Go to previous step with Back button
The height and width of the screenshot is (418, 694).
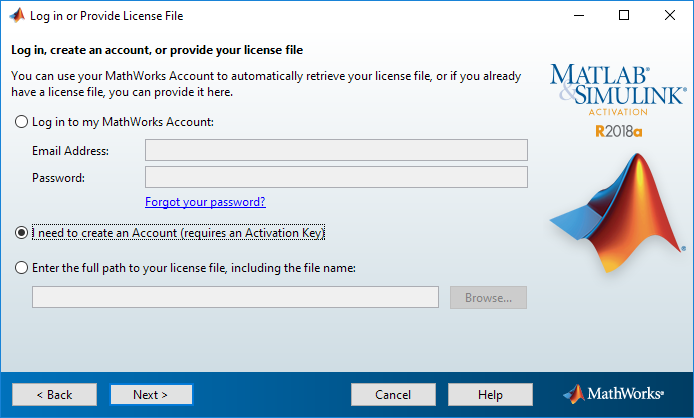(x=54, y=395)
